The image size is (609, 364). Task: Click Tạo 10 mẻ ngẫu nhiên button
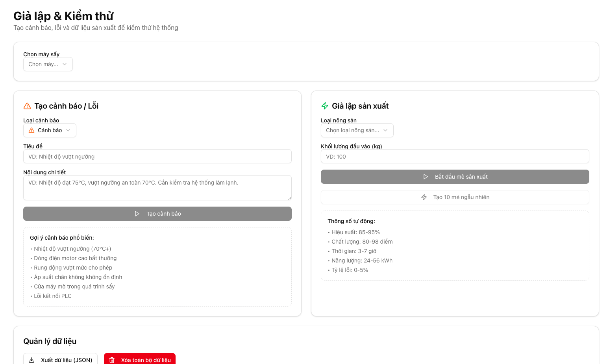coord(455,197)
